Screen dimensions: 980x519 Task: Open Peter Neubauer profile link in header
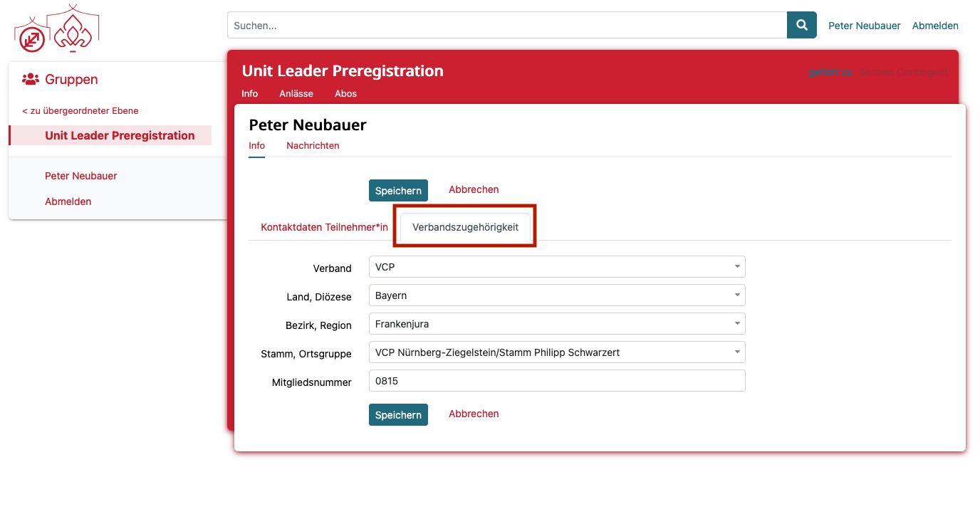coord(864,26)
